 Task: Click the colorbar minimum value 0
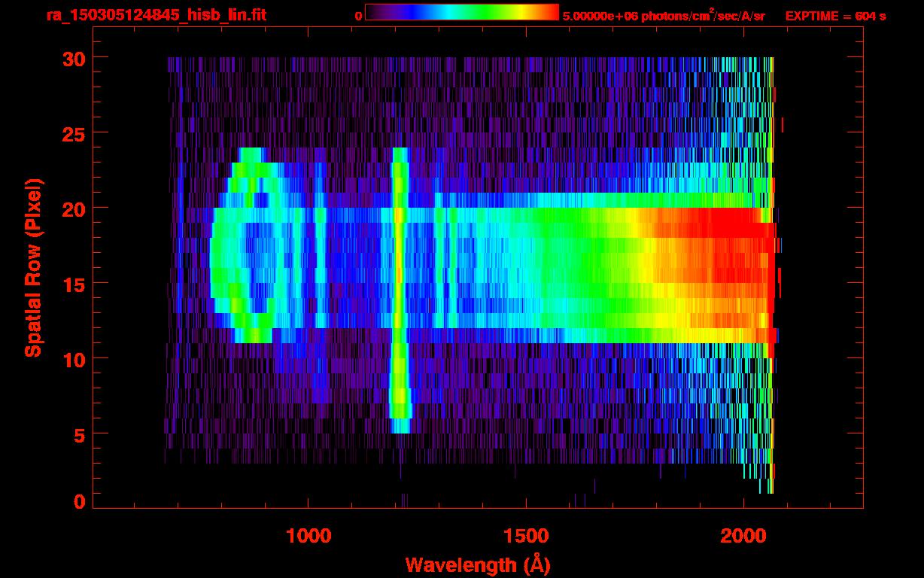click(x=358, y=16)
